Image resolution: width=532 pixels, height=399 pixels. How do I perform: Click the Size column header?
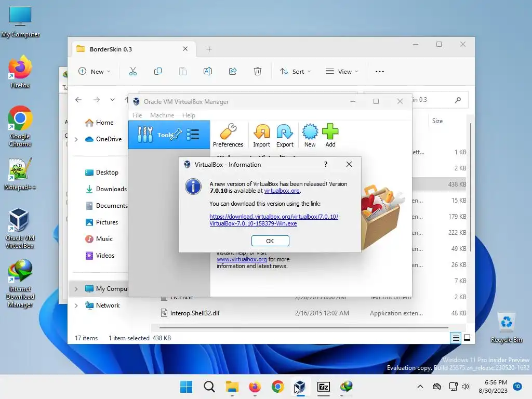437,121
